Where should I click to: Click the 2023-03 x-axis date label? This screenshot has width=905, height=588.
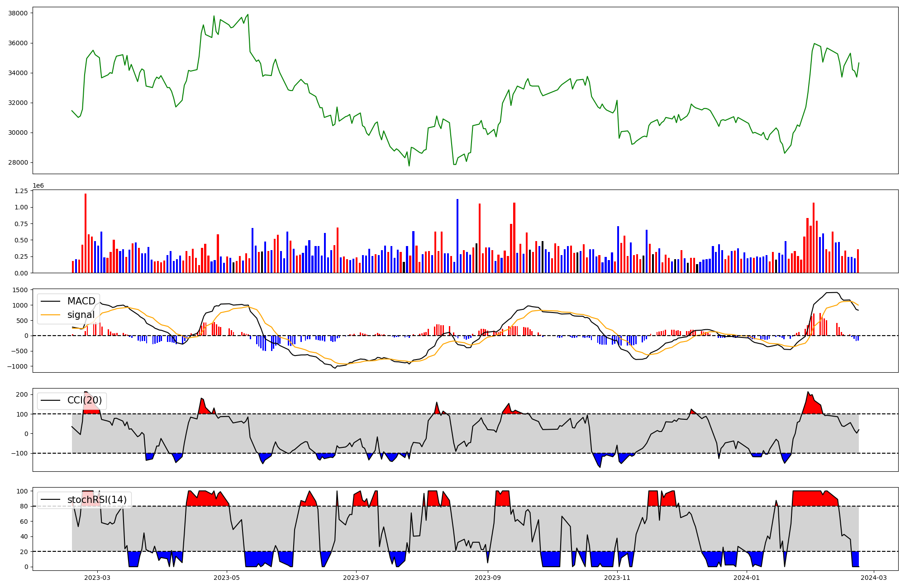(x=97, y=578)
